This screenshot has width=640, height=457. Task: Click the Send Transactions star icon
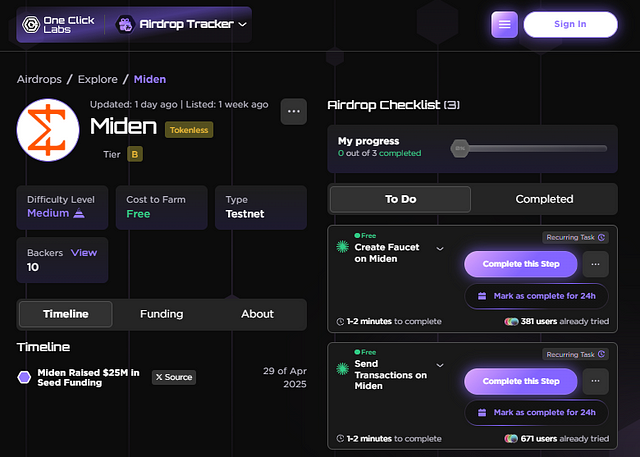point(342,369)
